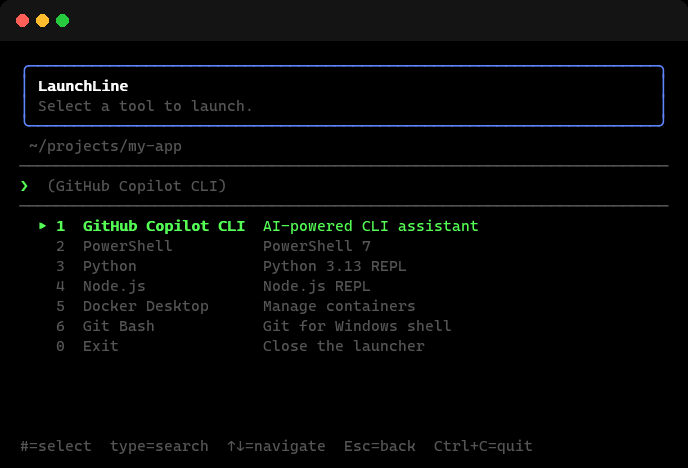This screenshot has width=688, height=468.
Task: Click the 'Manage containers' description
Action: pos(339,306)
